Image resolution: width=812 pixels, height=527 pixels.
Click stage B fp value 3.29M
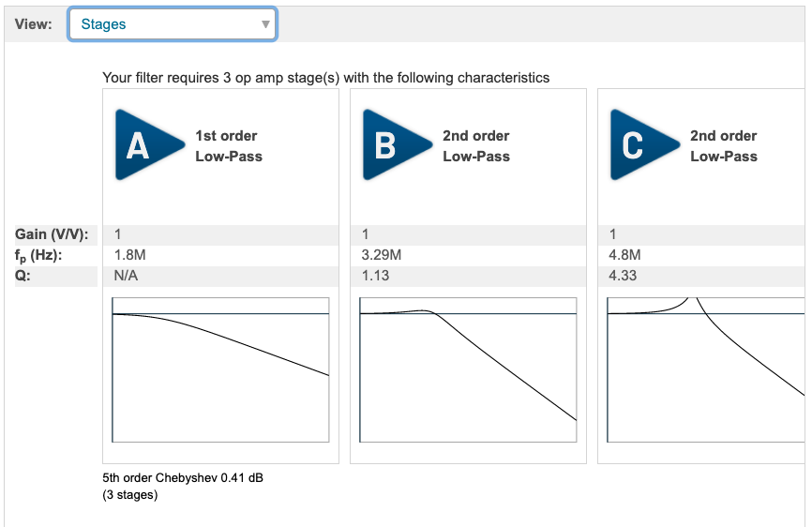click(x=382, y=255)
